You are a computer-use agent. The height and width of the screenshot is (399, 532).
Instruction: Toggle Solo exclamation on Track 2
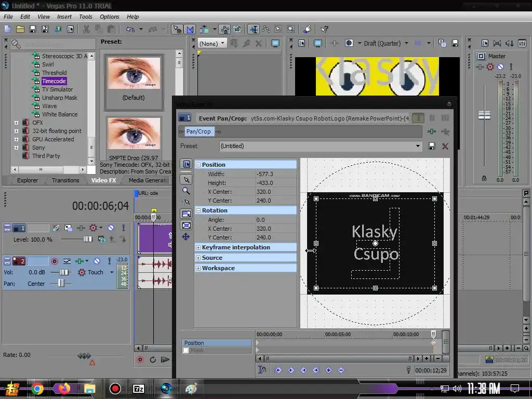click(109, 261)
